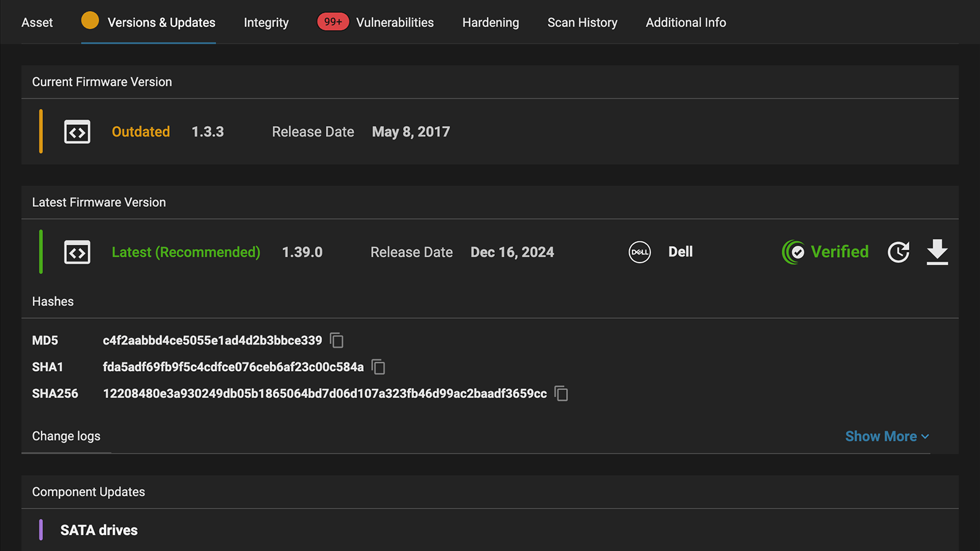
Task: Click the 99+ vulnerabilities count badge
Action: [333, 22]
